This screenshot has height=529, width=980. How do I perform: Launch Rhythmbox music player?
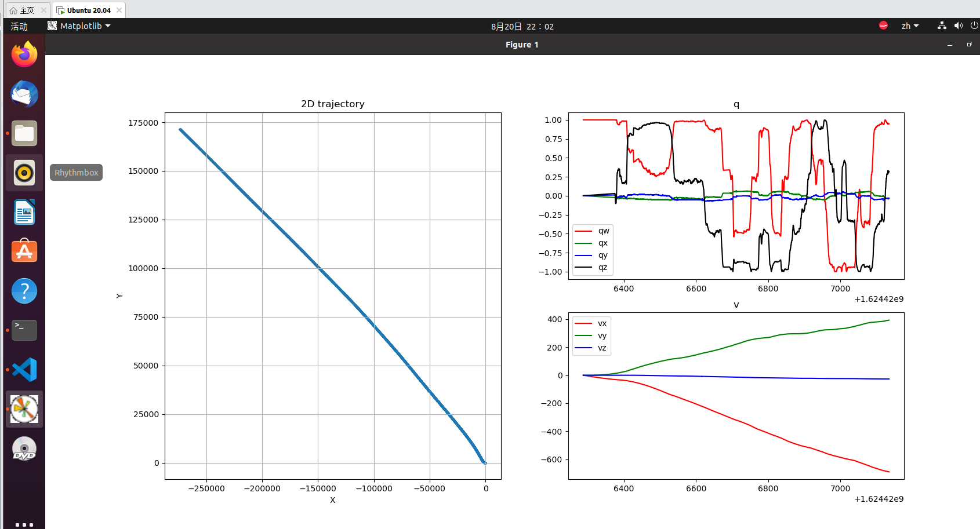click(24, 173)
